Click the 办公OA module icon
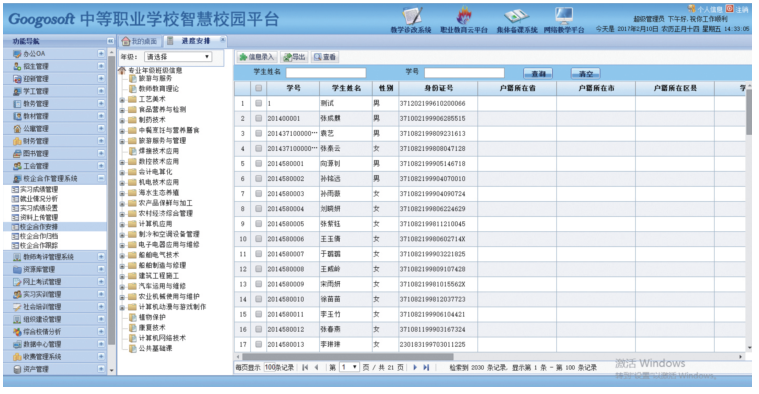 coord(17,54)
